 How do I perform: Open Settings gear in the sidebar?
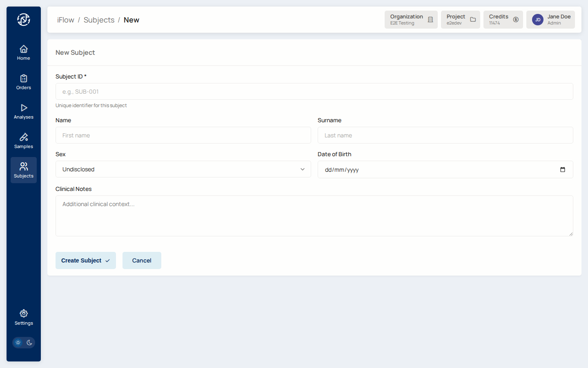coord(24,317)
